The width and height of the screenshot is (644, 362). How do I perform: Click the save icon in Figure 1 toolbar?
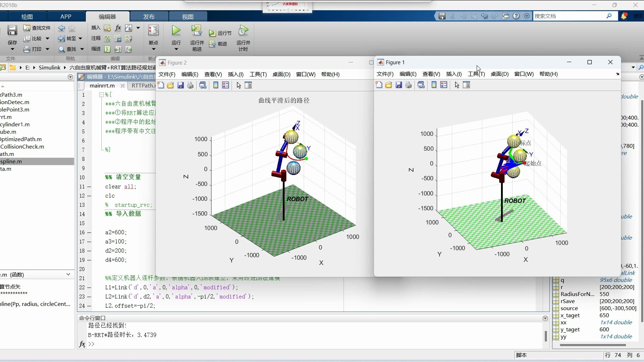click(399, 85)
